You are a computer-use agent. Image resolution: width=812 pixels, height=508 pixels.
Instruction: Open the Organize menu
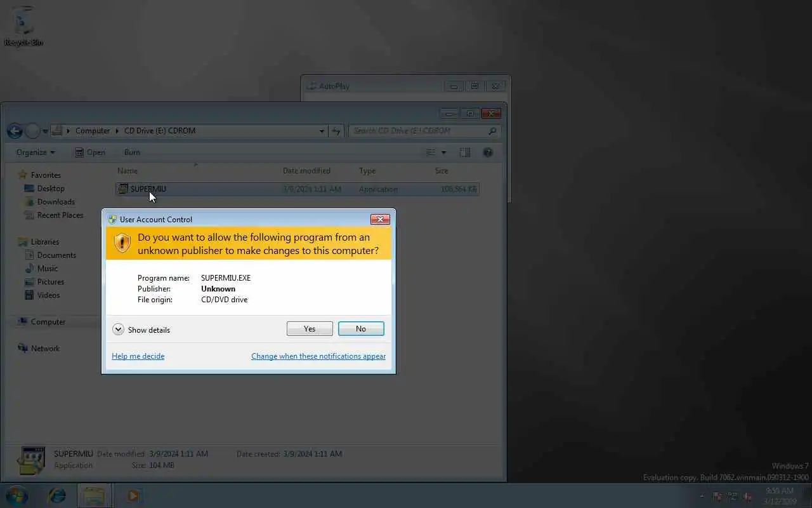pos(36,152)
